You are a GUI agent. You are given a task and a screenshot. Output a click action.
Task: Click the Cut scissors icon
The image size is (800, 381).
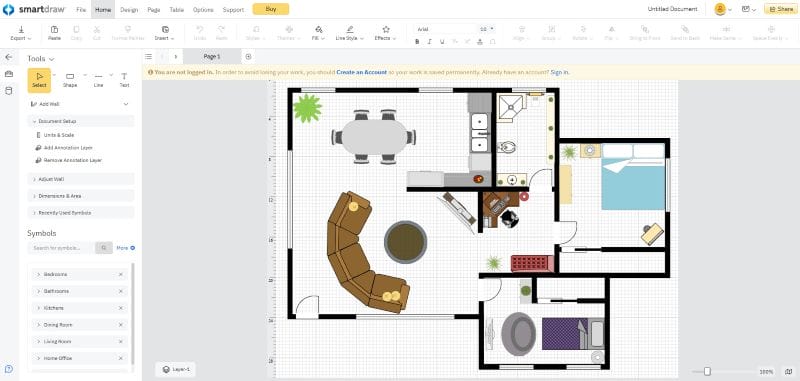point(97,30)
